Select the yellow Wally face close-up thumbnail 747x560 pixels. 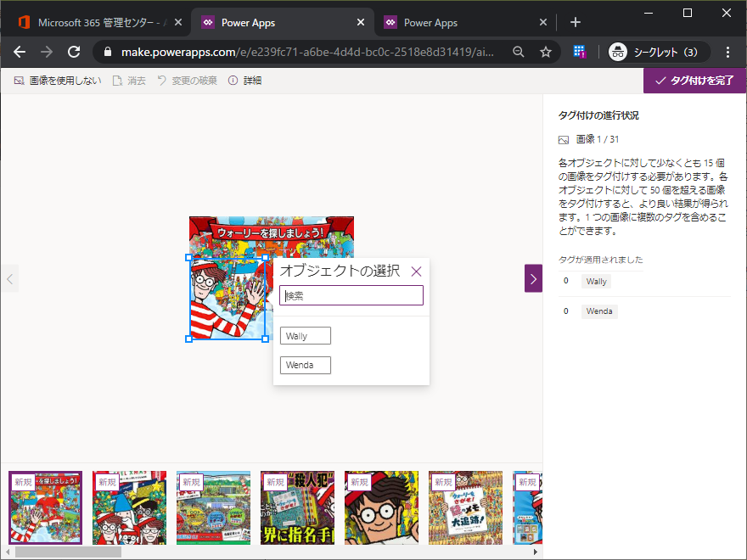pyautogui.click(x=382, y=507)
